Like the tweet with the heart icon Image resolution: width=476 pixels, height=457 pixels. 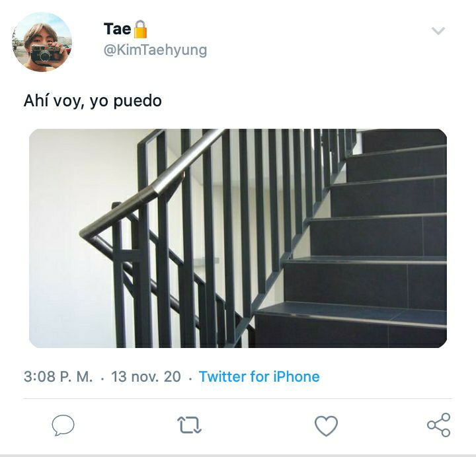coord(327,425)
